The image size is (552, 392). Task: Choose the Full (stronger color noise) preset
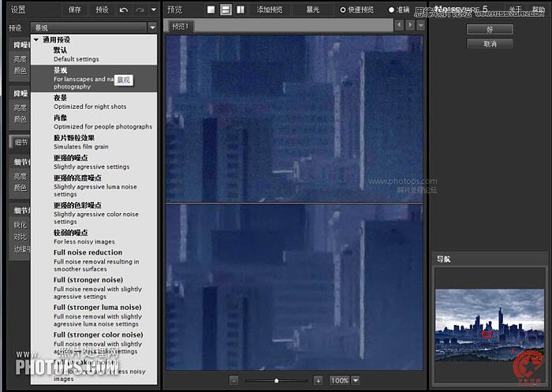(94, 343)
